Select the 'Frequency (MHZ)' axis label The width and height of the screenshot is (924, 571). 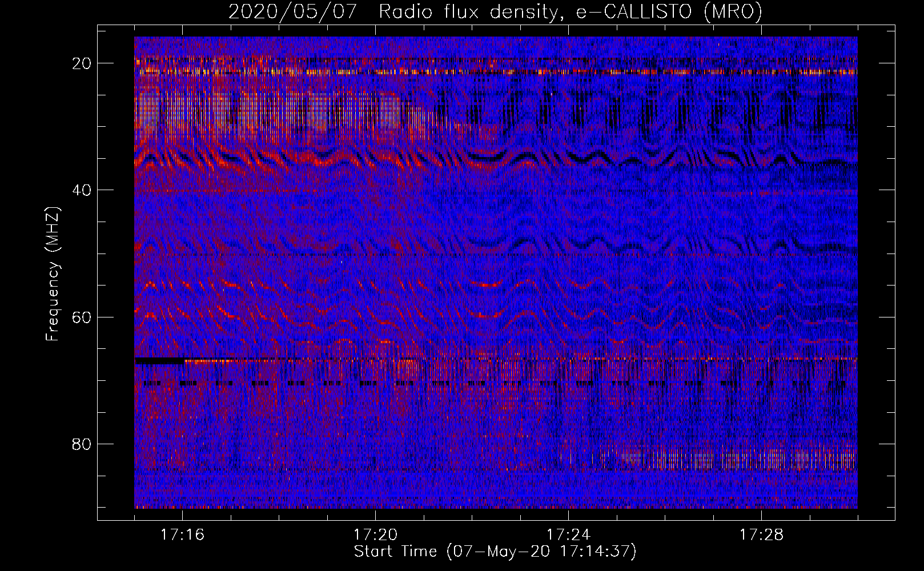53,274
